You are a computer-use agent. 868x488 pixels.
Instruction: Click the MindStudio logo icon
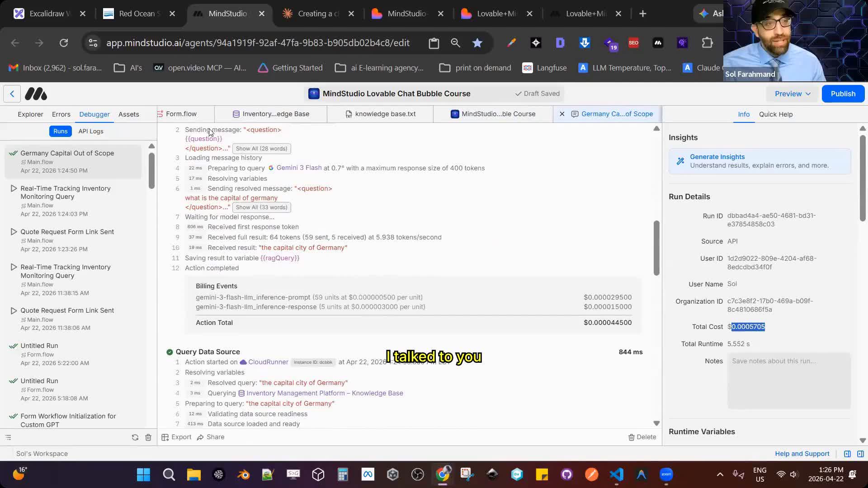36,94
